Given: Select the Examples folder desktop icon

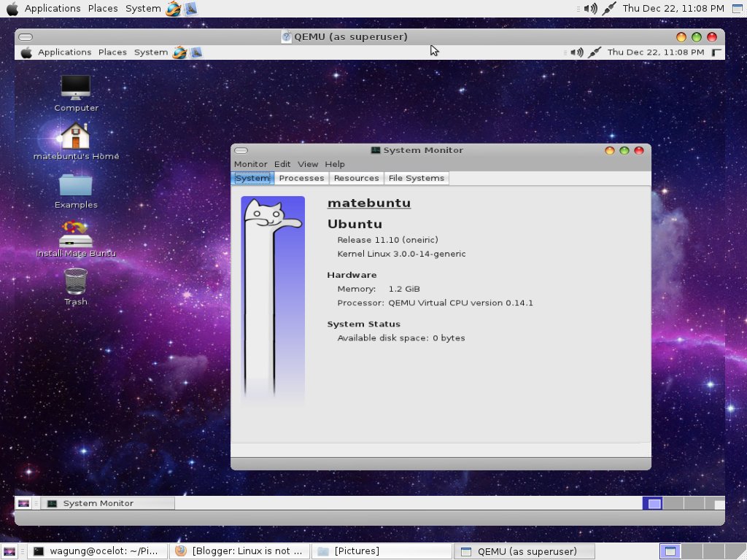Looking at the screenshot, I should coord(76,192).
